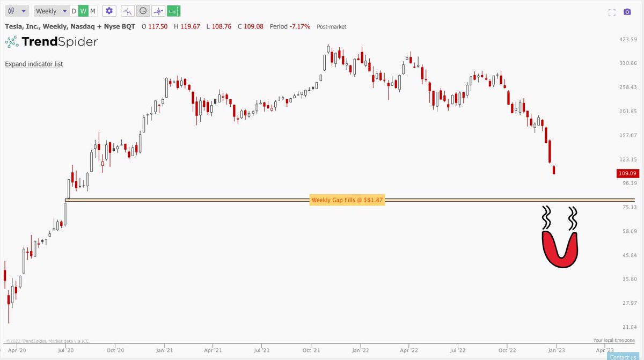Click the 109.09 current price tag
Image resolution: width=644 pixels, height=360 pixels.
(x=627, y=173)
